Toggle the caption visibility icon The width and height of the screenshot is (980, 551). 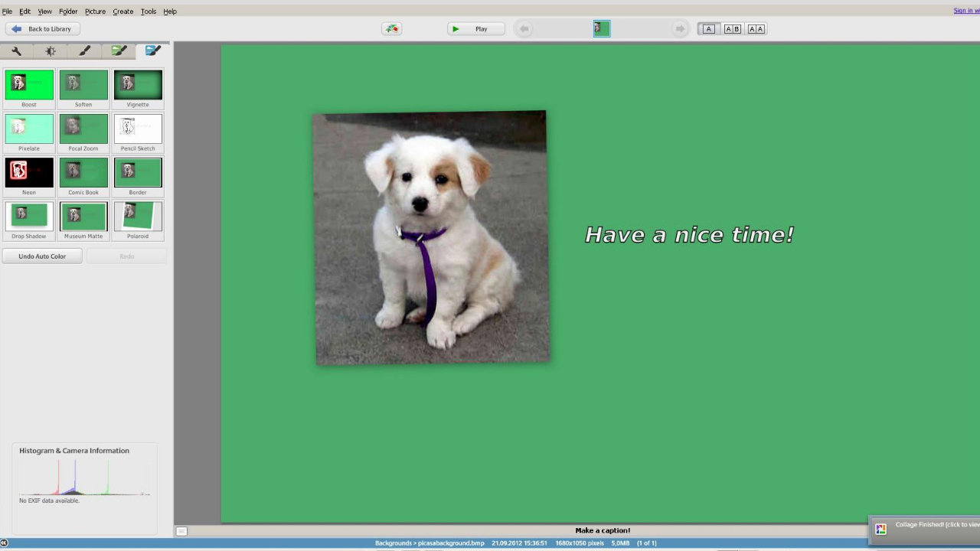coord(181,531)
